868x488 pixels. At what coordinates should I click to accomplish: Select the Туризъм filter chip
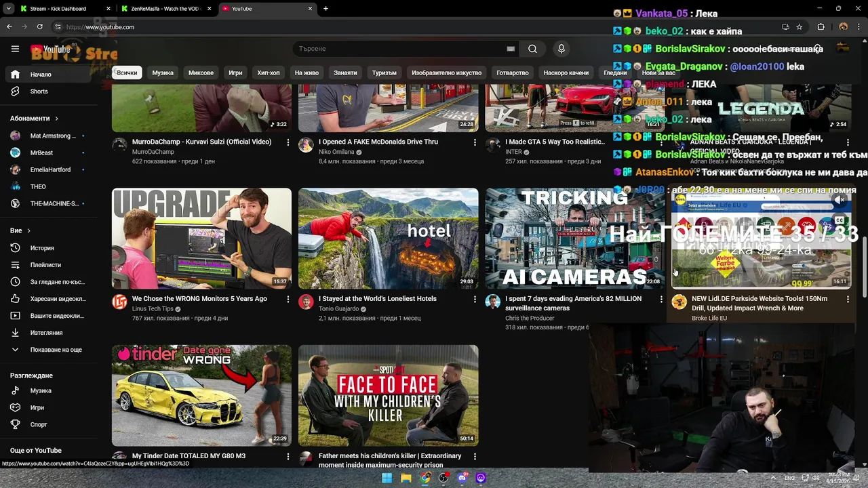[x=384, y=73]
